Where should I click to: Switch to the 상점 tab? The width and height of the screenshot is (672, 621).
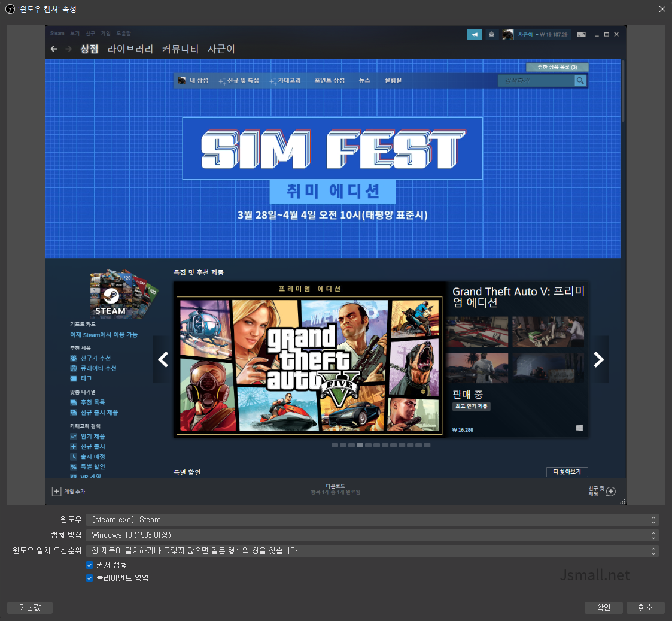[x=89, y=49]
